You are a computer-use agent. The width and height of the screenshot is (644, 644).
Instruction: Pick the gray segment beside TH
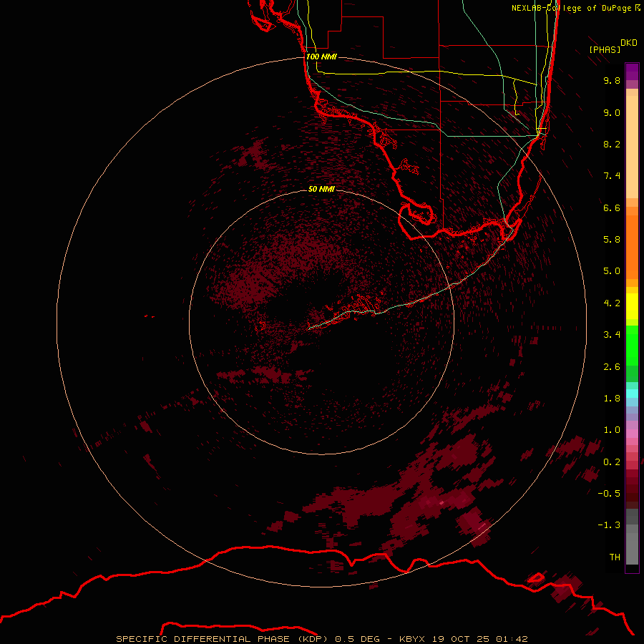click(x=632, y=548)
